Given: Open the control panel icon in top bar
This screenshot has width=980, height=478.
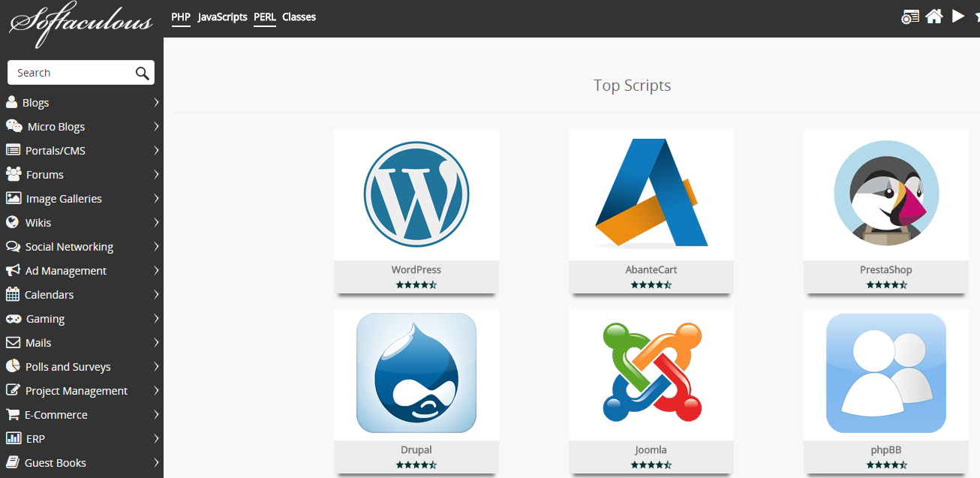Looking at the screenshot, I should tap(910, 17).
